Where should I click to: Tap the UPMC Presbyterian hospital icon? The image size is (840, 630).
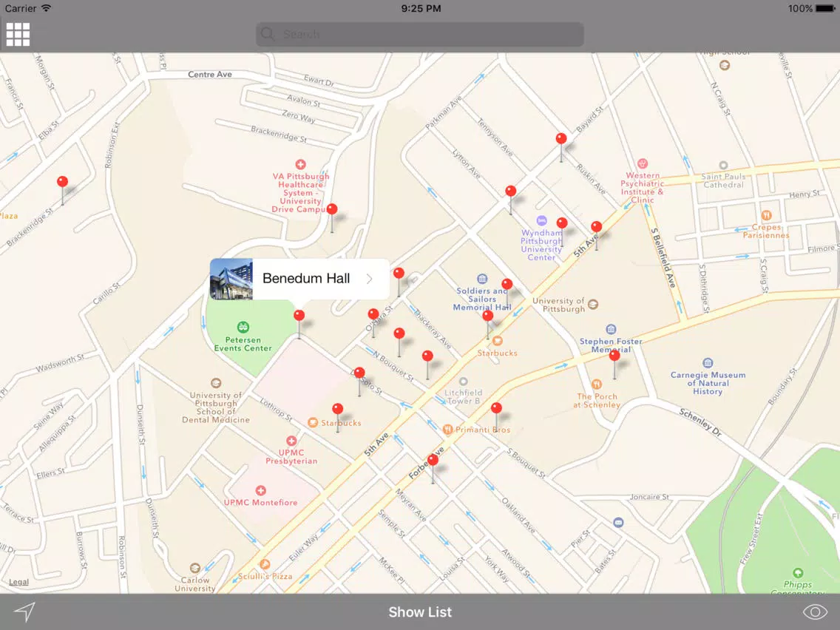[x=291, y=441]
